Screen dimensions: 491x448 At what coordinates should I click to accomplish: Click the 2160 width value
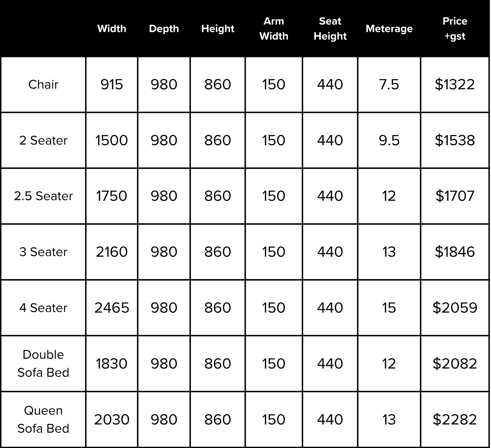click(x=112, y=252)
